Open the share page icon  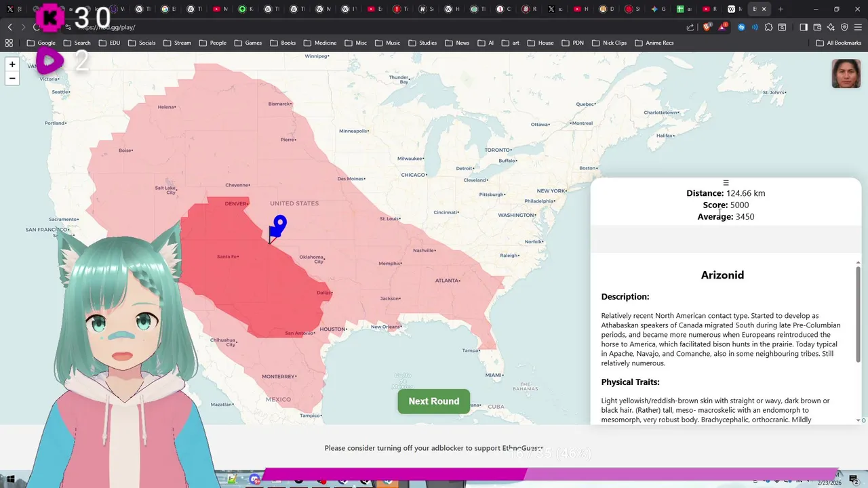point(690,27)
